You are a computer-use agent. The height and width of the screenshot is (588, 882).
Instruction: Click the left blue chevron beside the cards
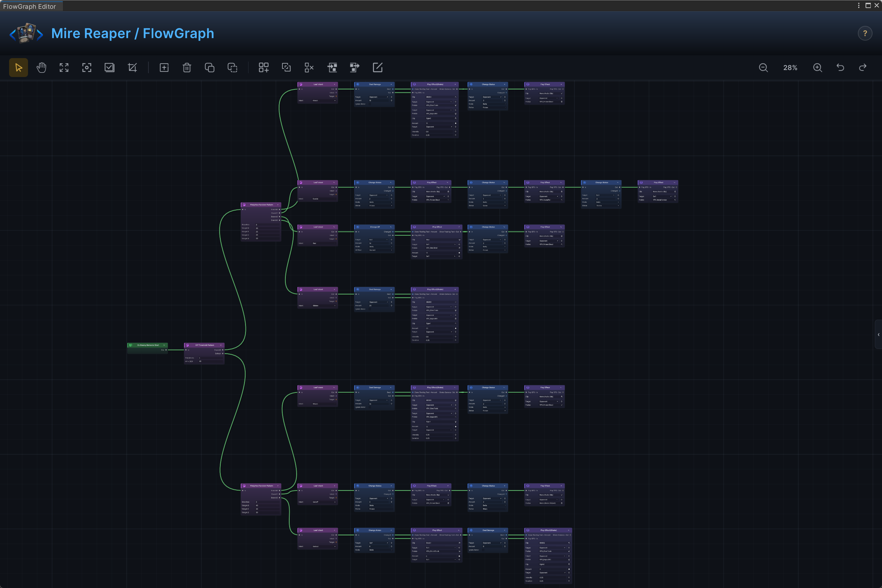[x=12, y=35]
